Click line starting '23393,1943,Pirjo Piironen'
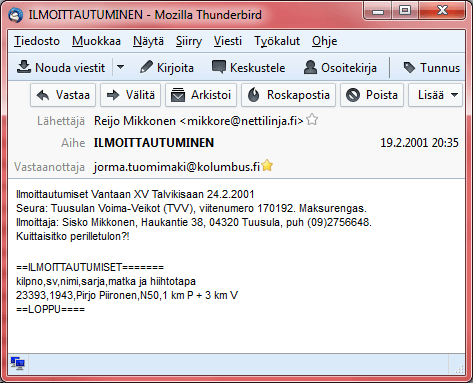Image resolution: width=473 pixels, height=383 pixels. (x=127, y=295)
